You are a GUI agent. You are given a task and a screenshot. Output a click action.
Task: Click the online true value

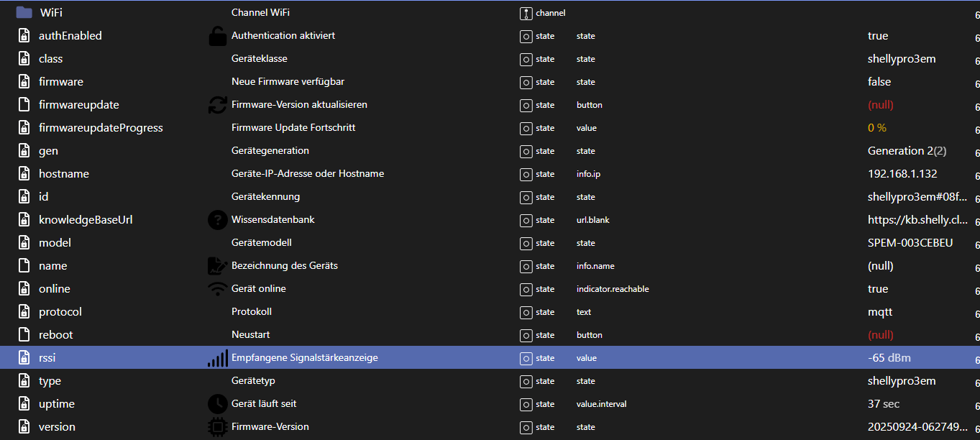click(878, 289)
